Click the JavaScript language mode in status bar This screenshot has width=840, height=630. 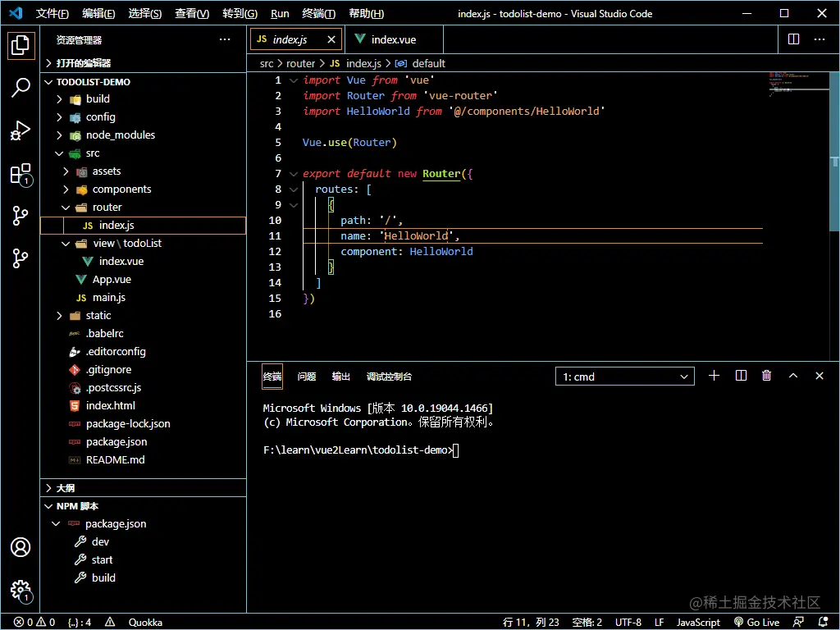click(x=698, y=623)
